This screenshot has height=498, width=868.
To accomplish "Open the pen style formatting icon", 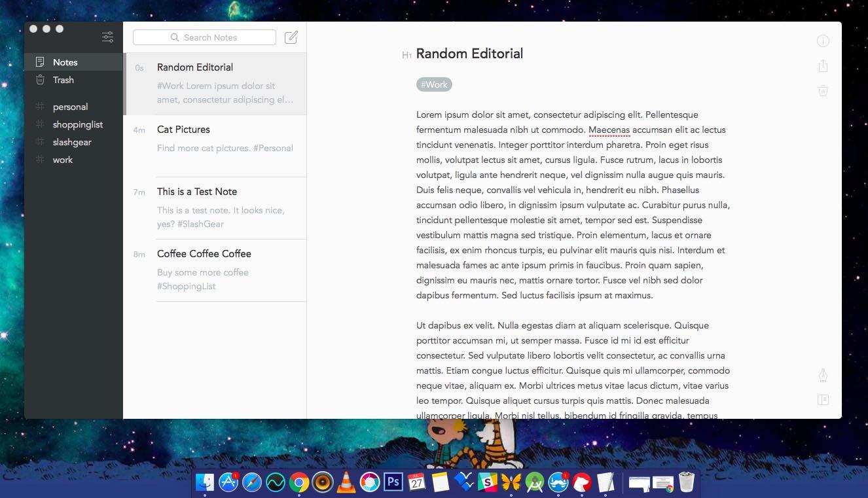I will [823, 375].
